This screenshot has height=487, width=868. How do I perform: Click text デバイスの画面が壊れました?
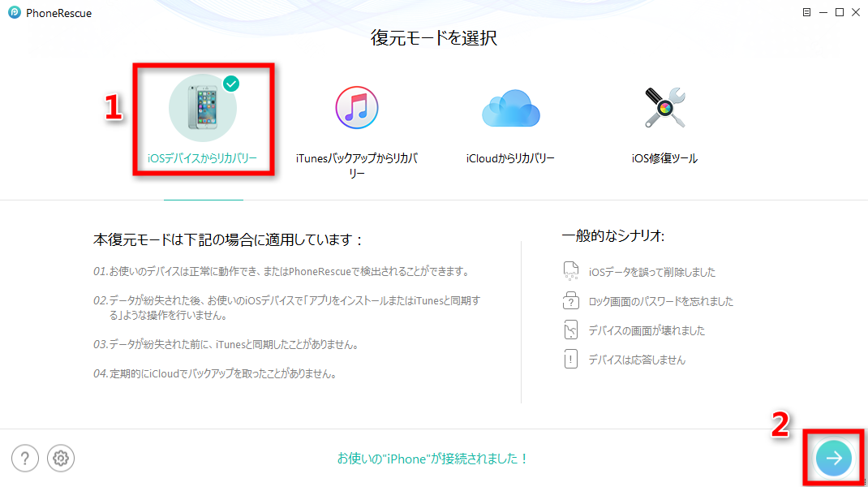pyautogui.click(x=647, y=331)
